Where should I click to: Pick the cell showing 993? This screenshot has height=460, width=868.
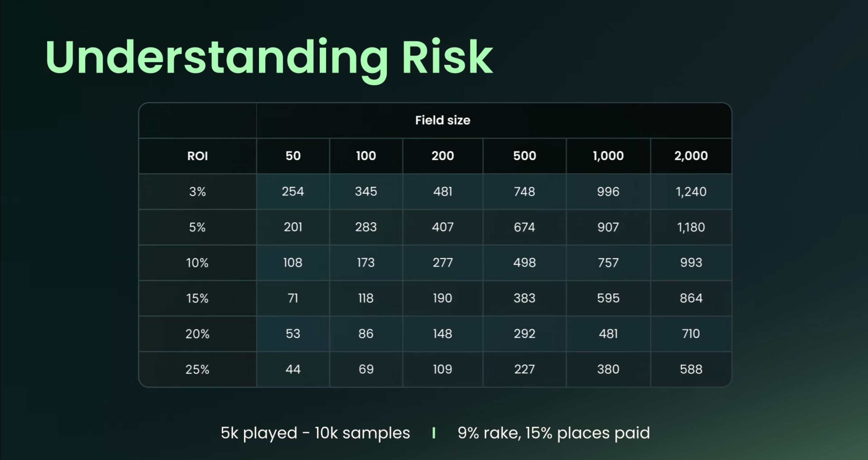coord(691,263)
